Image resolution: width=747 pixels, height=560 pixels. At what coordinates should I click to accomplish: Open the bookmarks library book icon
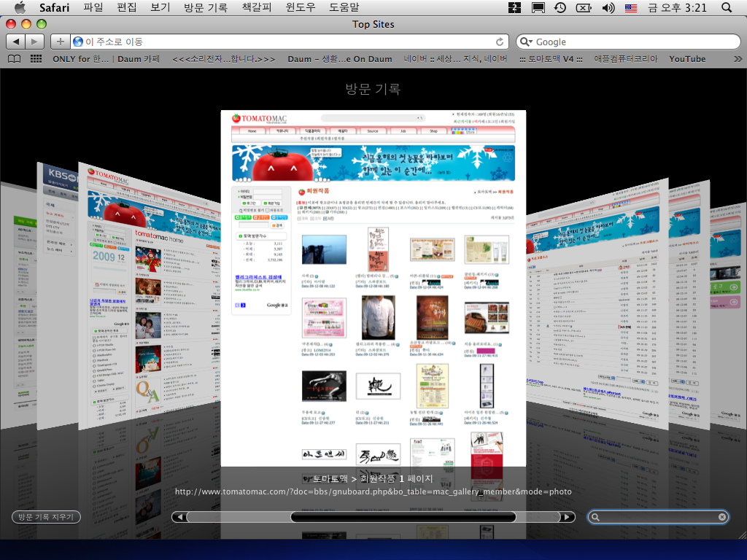click(x=14, y=59)
